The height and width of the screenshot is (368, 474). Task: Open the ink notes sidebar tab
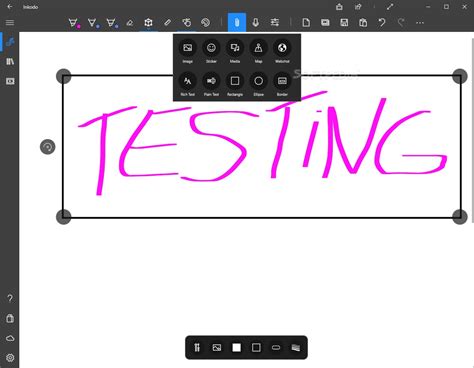[x=10, y=42]
